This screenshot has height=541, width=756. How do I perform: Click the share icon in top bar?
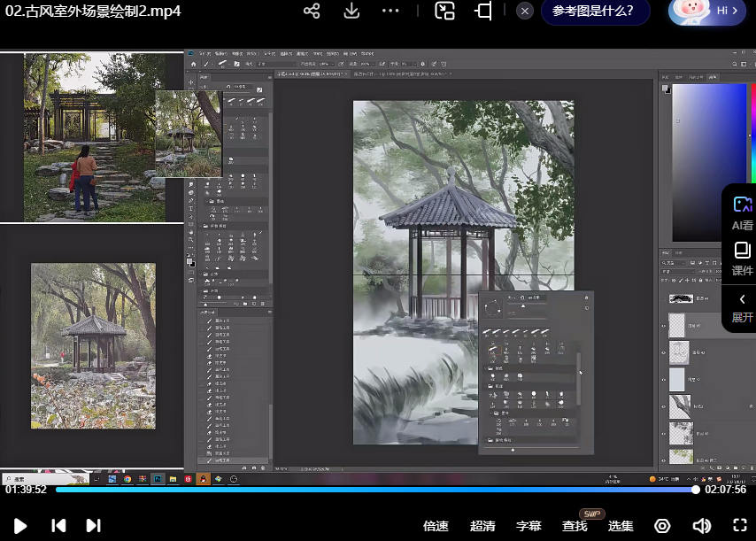312,11
